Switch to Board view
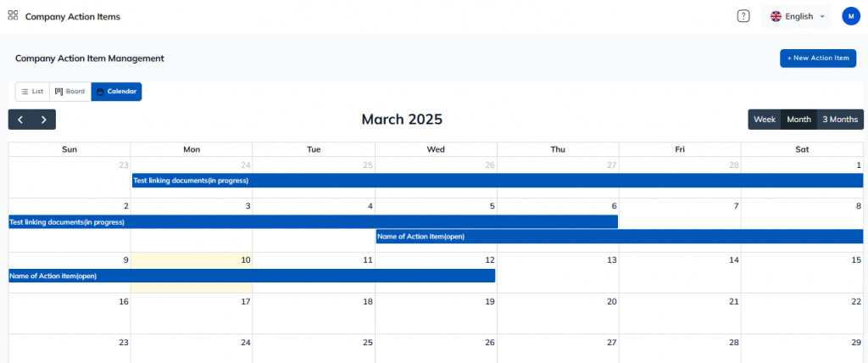This screenshot has height=363, width=868. [x=70, y=92]
